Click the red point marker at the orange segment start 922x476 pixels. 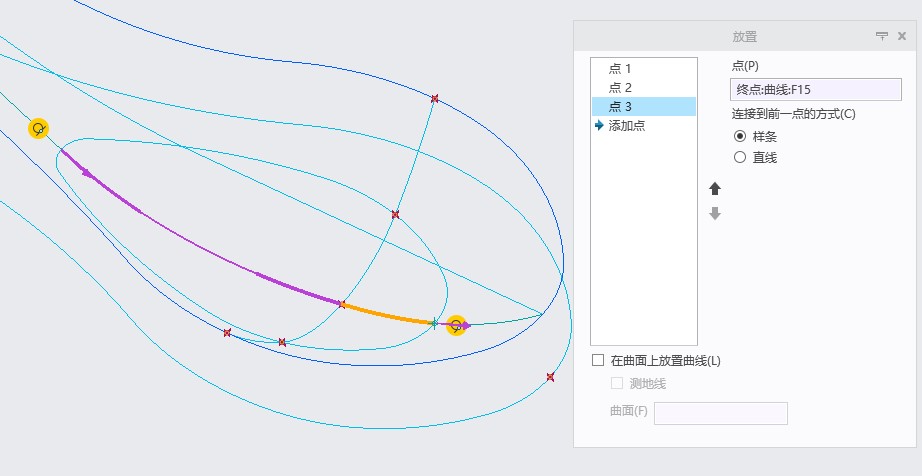pyautogui.click(x=342, y=304)
